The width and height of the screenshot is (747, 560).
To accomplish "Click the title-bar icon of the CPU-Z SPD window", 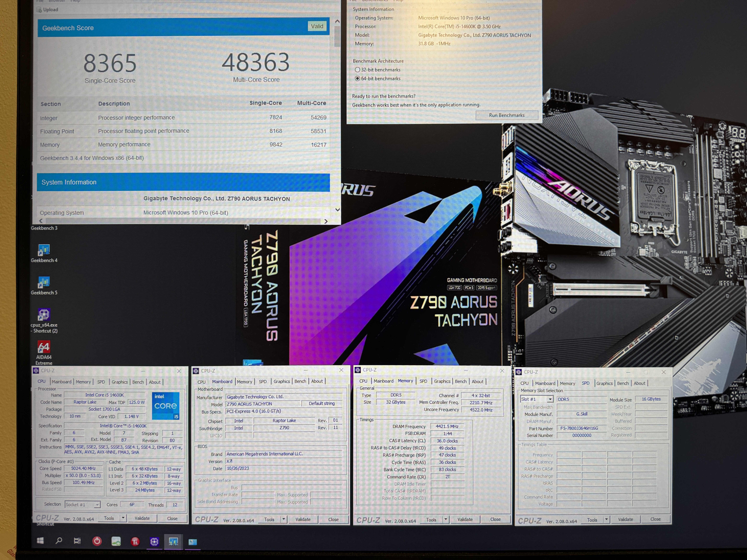I will 519,372.
